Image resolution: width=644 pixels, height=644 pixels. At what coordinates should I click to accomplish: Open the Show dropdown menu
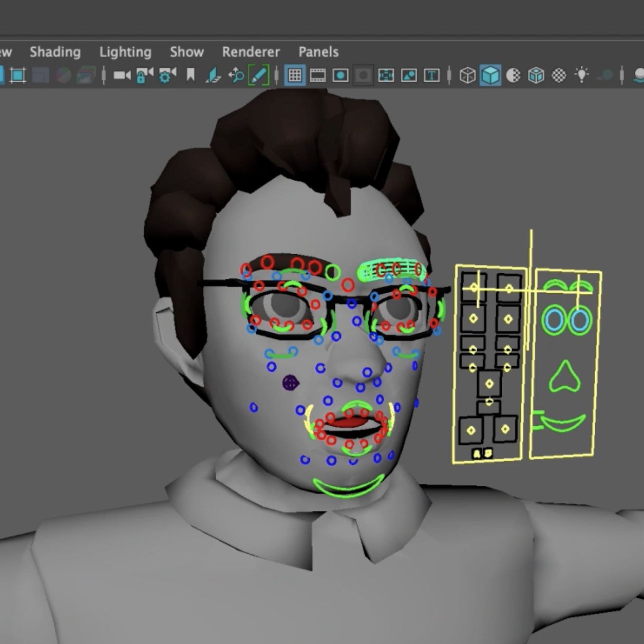pyautogui.click(x=187, y=52)
